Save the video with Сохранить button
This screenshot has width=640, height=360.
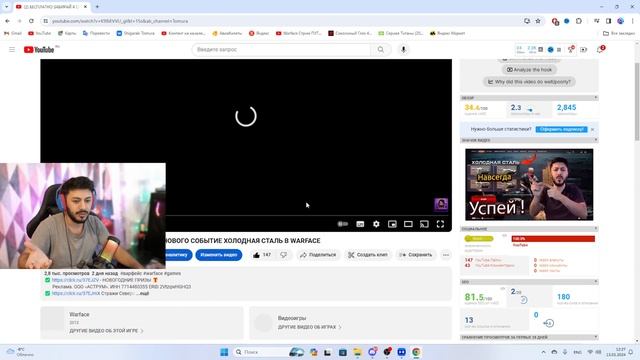(416, 255)
